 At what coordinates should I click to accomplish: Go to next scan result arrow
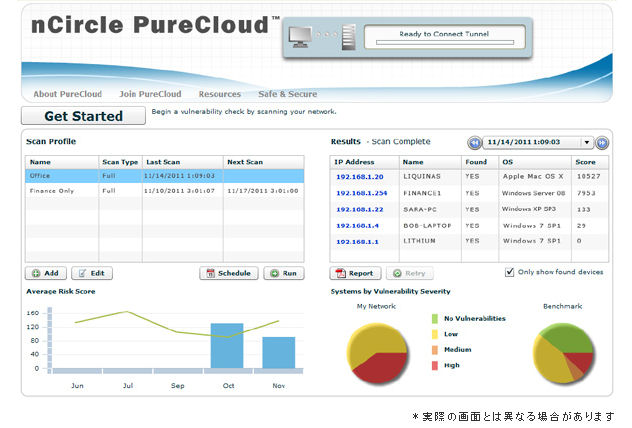602,143
